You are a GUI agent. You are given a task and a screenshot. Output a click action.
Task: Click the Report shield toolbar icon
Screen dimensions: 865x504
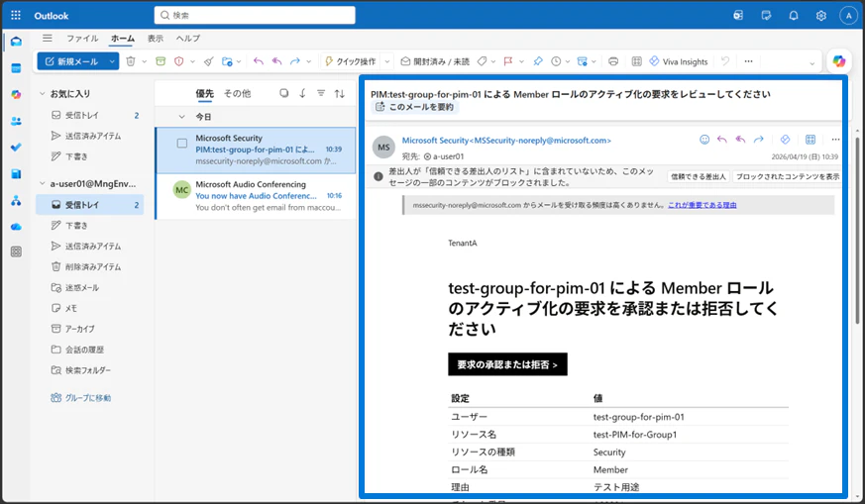178,61
